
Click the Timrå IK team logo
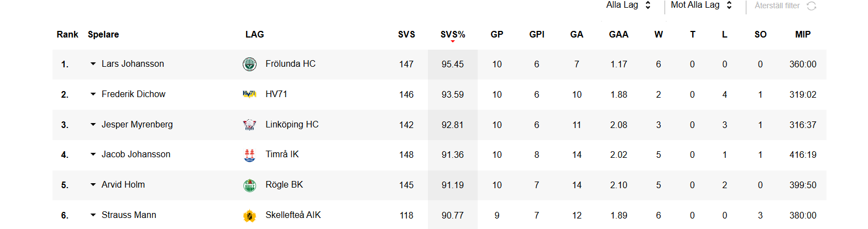pyautogui.click(x=249, y=155)
